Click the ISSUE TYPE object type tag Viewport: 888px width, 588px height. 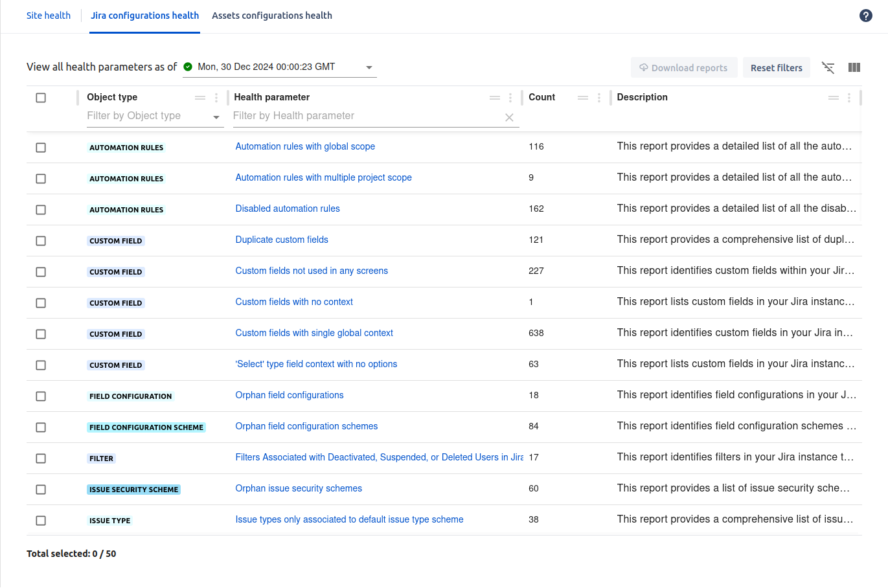click(109, 521)
